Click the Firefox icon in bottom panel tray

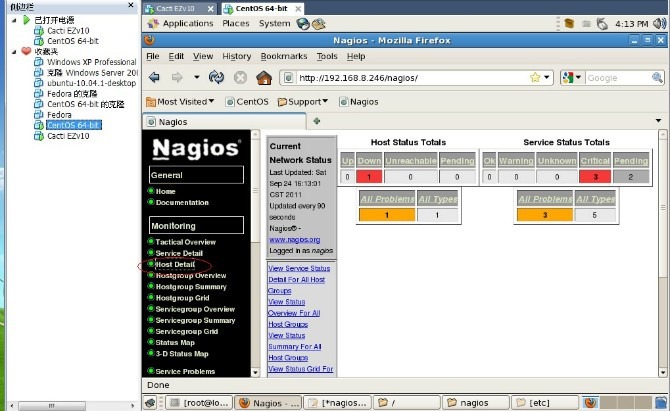tap(590, 402)
